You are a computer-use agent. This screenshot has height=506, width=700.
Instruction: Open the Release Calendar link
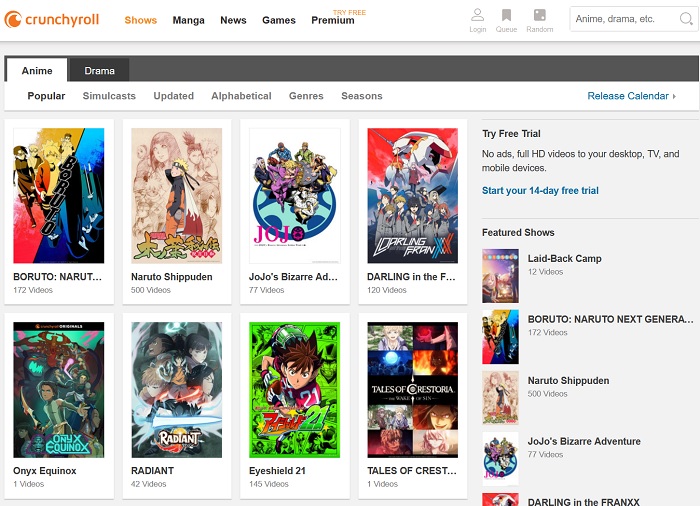pos(628,96)
